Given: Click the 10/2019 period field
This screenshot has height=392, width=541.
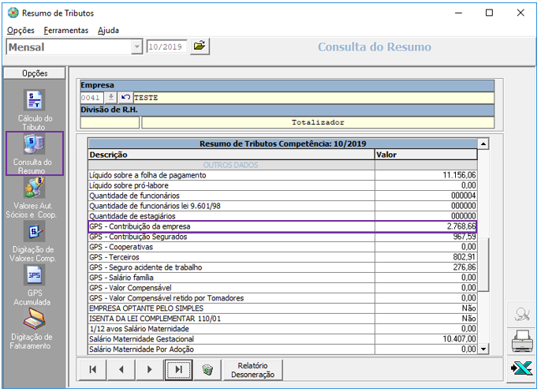Looking at the screenshot, I should point(167,47).
